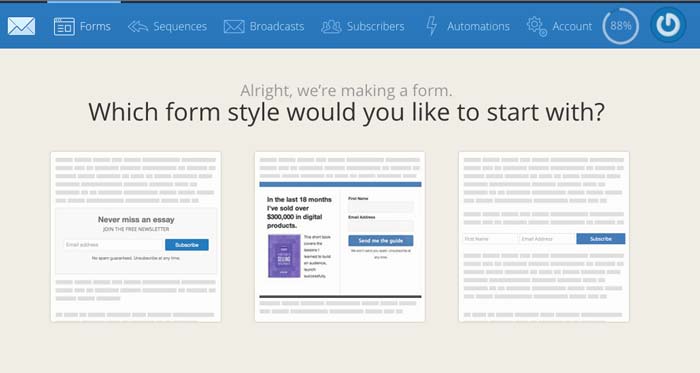Click the power logout icon
The image size is (700, 373).
pyautogui.click(x=668, y=25)
